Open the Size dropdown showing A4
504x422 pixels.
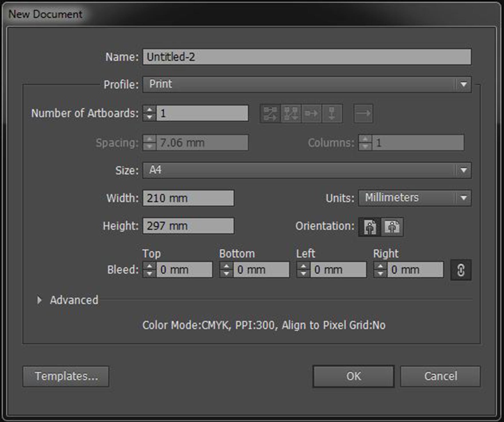[x=307, y=170]
